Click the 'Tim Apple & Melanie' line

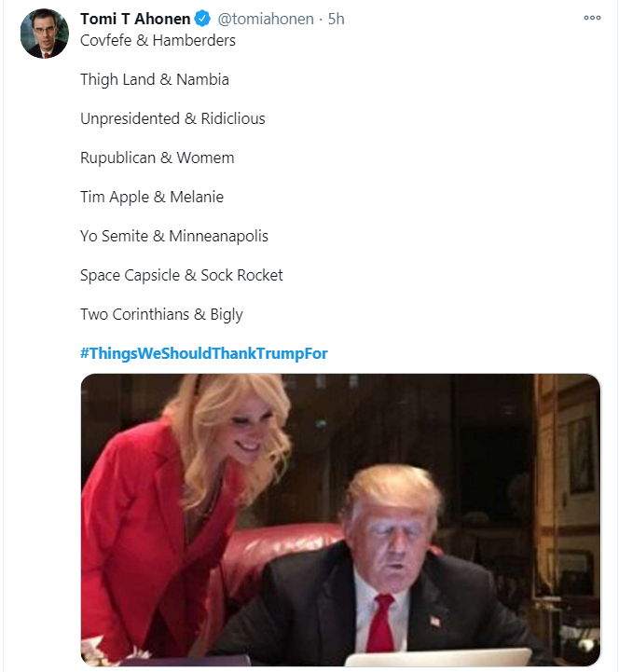tap(152, 197)
